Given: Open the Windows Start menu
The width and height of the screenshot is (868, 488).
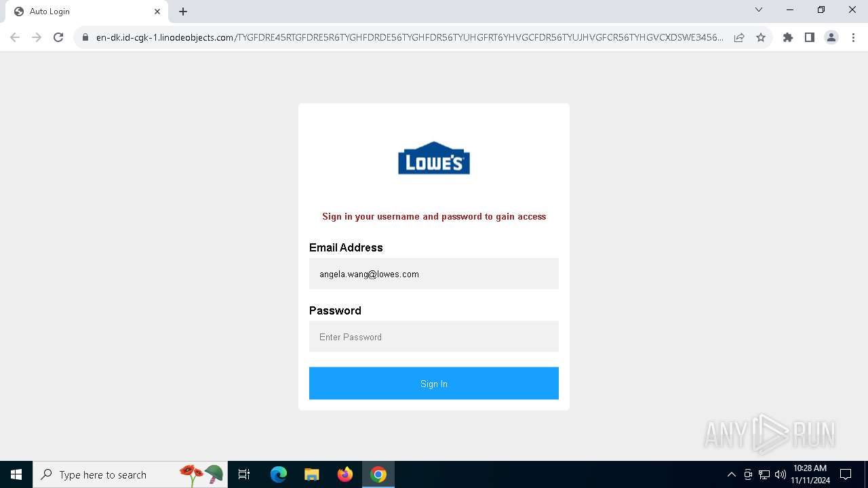Looking at the screenshot, I should click(x=16, y=474).
